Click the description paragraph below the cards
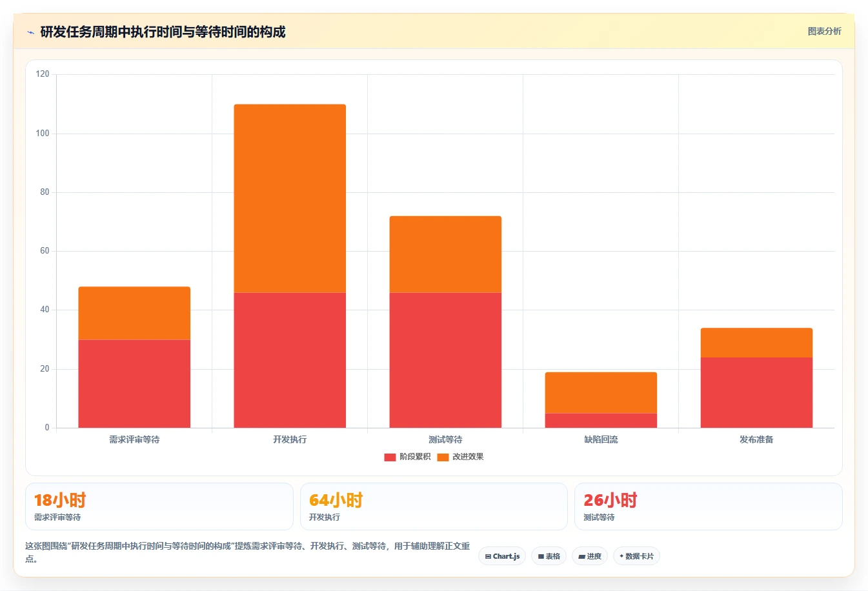This screenshot has width=868, height=591. (248, 552)
